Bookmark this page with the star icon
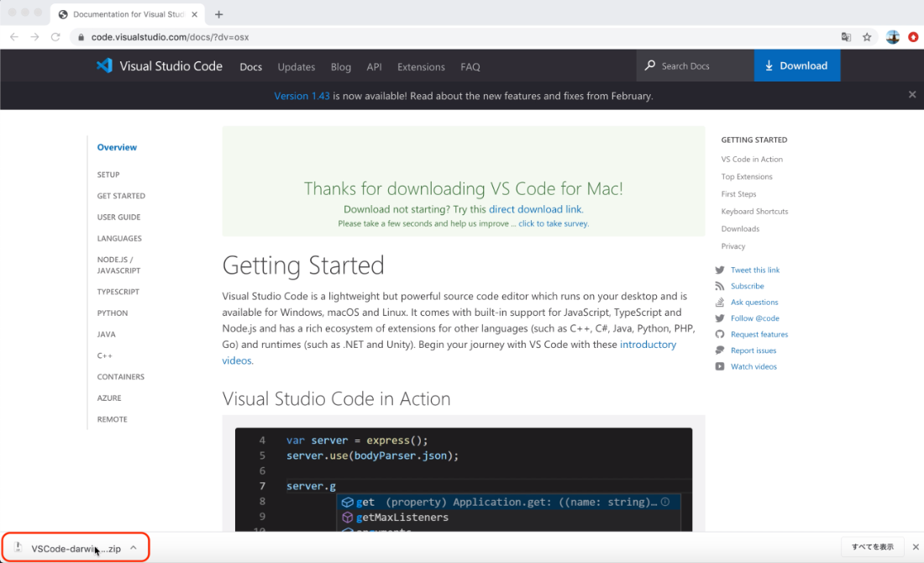Screen dimensions: 924x563 tap(867, 37)
